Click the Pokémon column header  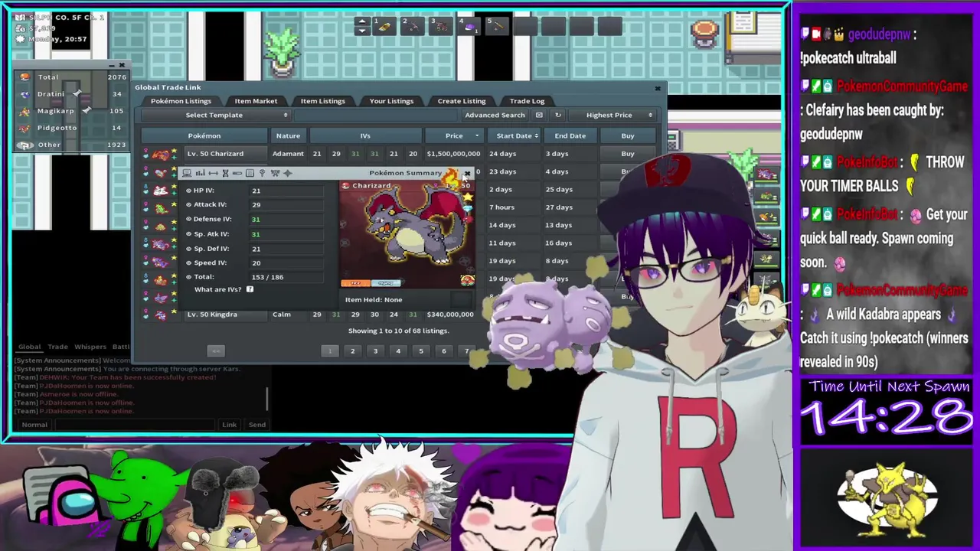204,135
